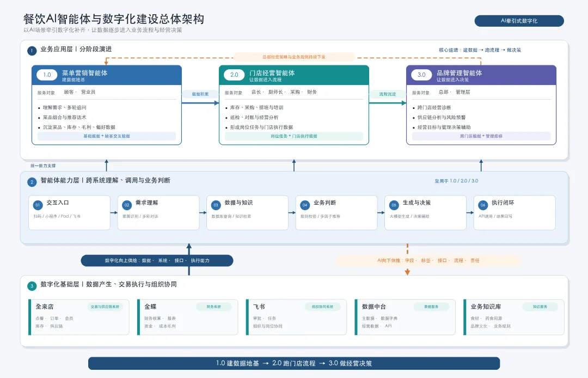
Task: Click the 让数据进入决策 subtitle under 品牌管理智能体
Action: [x=452, y=80]
